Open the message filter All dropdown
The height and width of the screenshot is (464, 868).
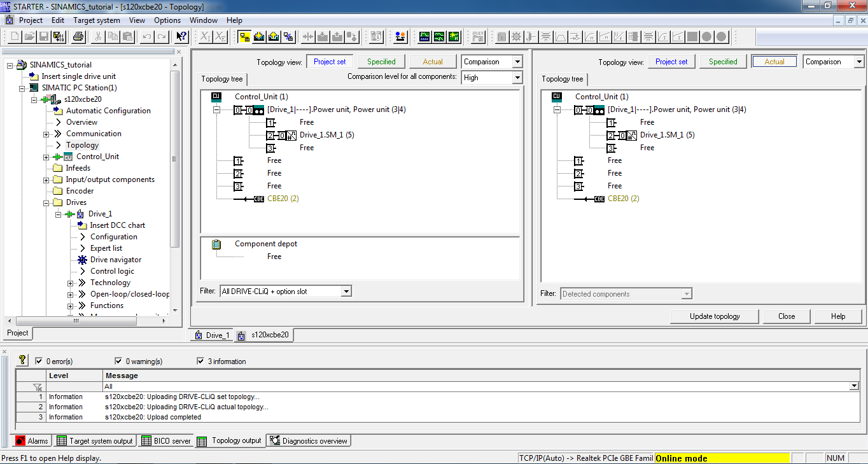(x=854, y=386)
